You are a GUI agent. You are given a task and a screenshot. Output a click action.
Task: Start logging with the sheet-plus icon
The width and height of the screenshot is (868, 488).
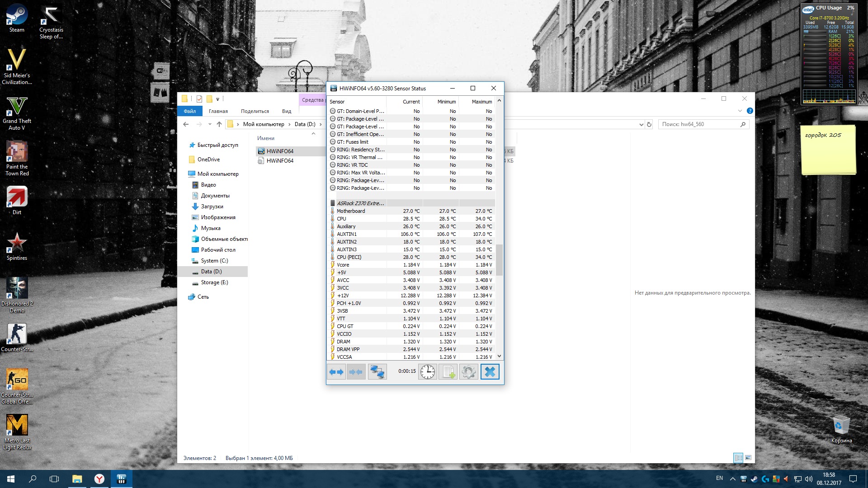coord(448,372)
